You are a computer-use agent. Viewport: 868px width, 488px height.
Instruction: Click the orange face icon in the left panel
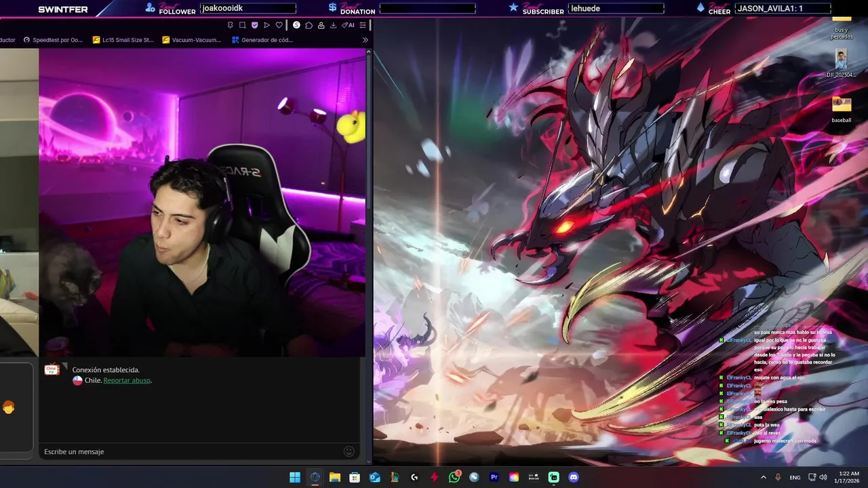pyautogui.click(x=8, y=407)
